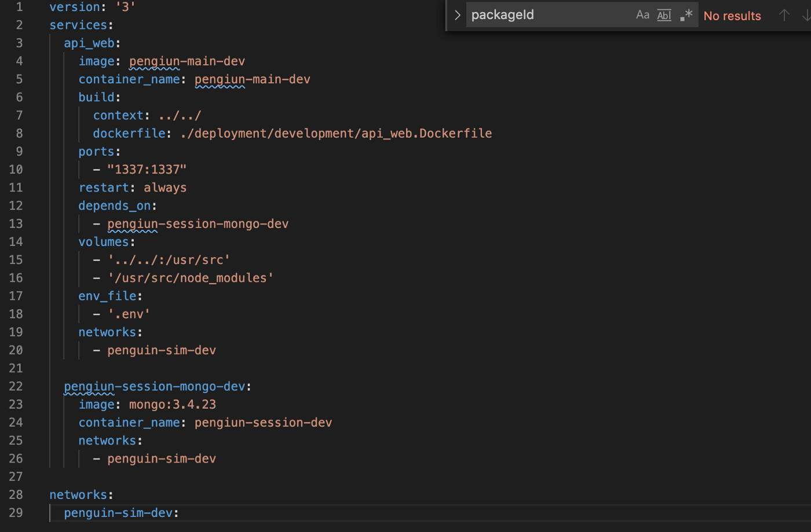Screen dimensions: 811x532
Task: Click 'mongo:3.4.23' image value
Action: pos(173,404)
